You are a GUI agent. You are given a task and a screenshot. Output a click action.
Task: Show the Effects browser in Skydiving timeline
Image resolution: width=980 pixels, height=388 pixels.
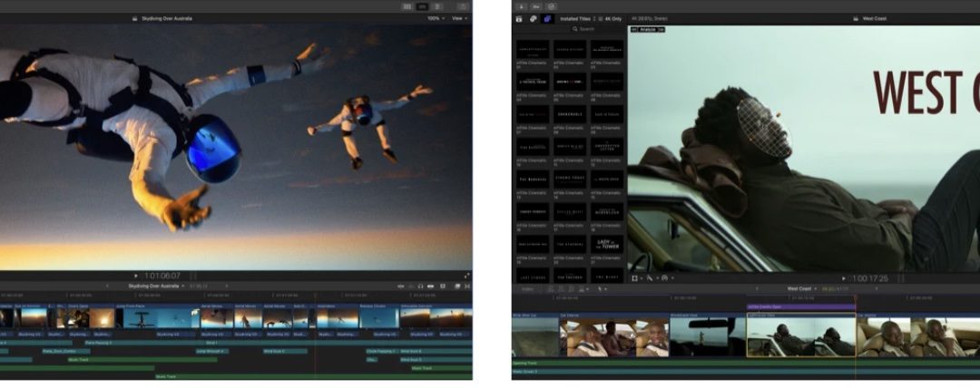pyautogui.click(x=456, y=286)
